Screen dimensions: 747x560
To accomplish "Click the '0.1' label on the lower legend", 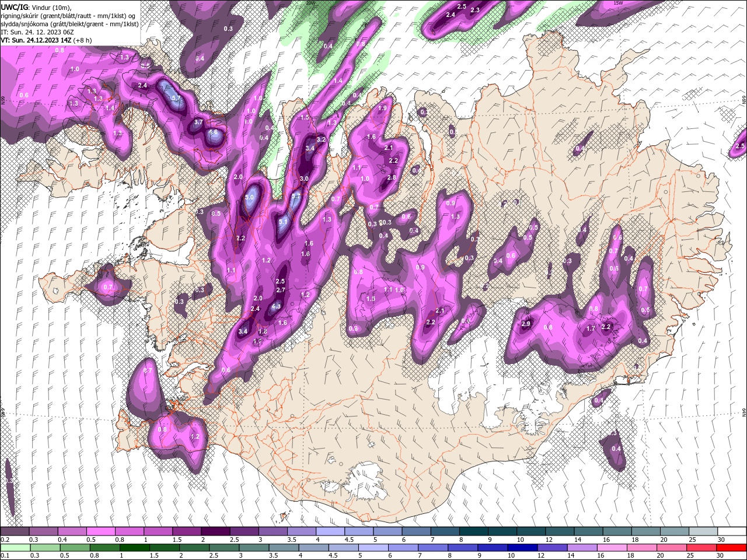I will click(5, 555).
